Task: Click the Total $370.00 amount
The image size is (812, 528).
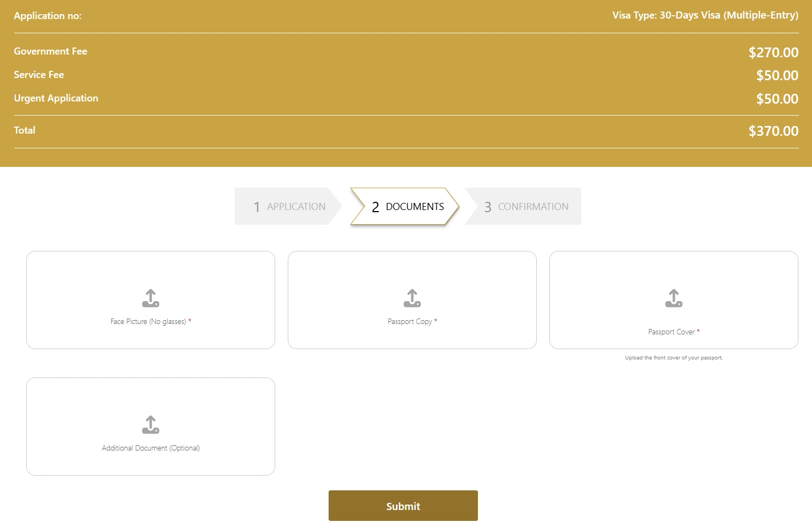Action: pyautogui.click(x=773, y=131)
